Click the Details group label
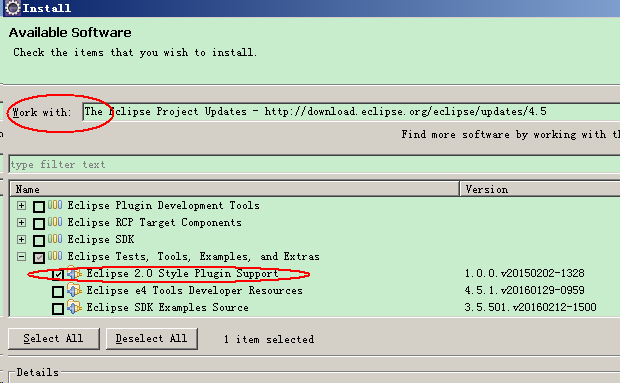 click(38, 372)
